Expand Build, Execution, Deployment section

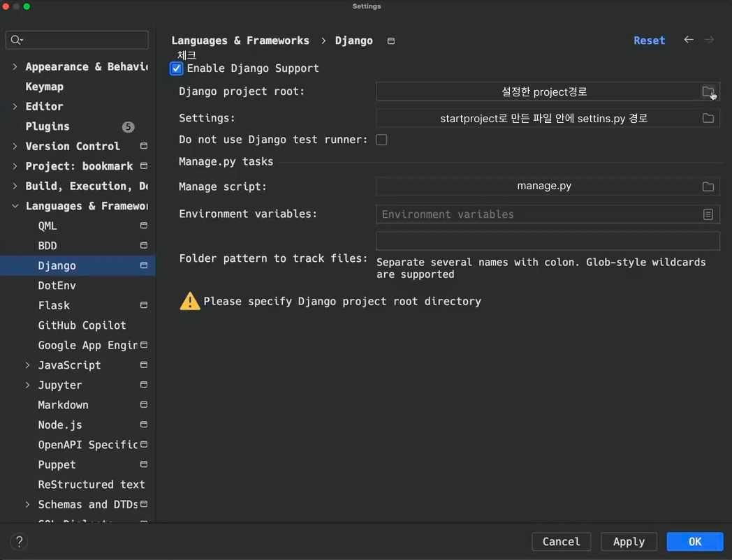pos(15,186)
